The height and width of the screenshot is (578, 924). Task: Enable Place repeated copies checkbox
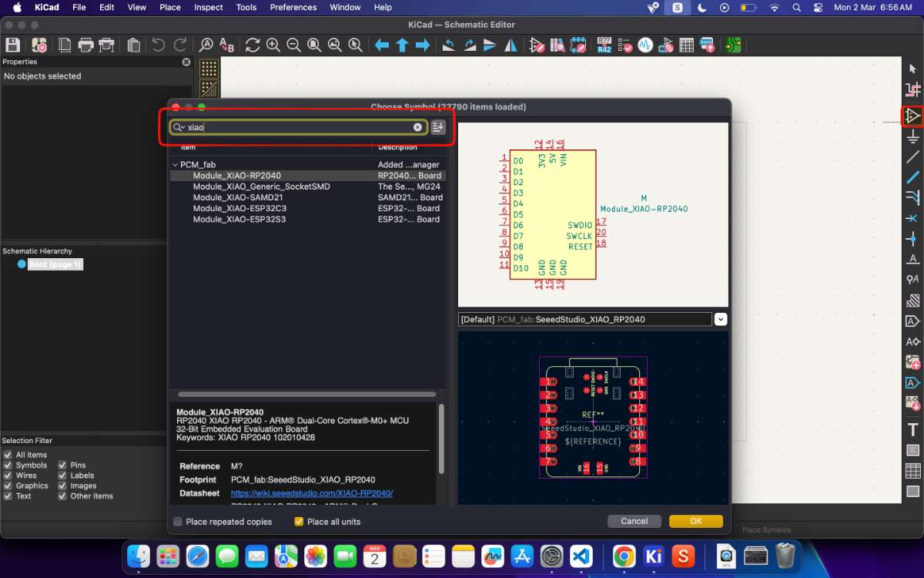click(x=178, y=522)
